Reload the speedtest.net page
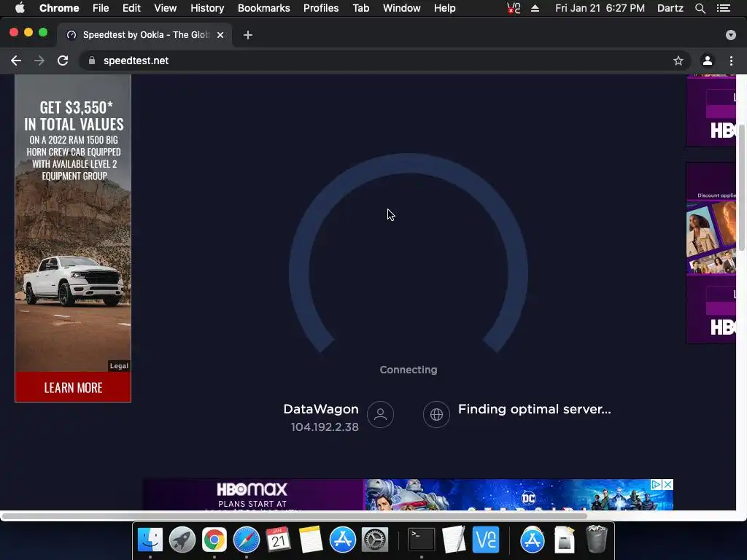 coord(63,61)
